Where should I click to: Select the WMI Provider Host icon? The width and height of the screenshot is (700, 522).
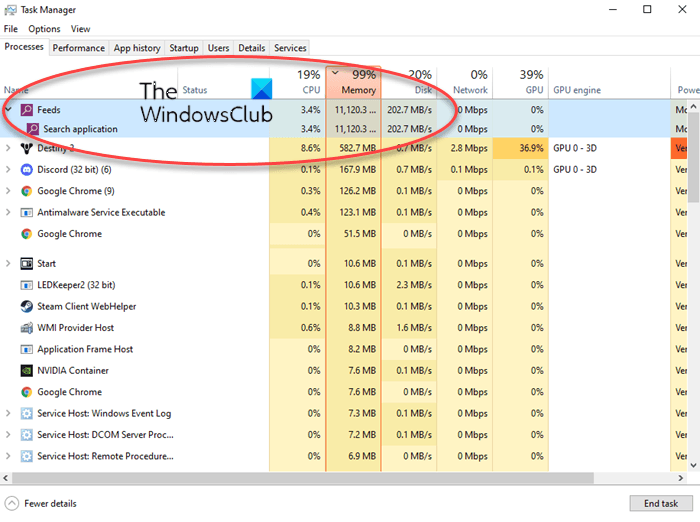(27, 328)
